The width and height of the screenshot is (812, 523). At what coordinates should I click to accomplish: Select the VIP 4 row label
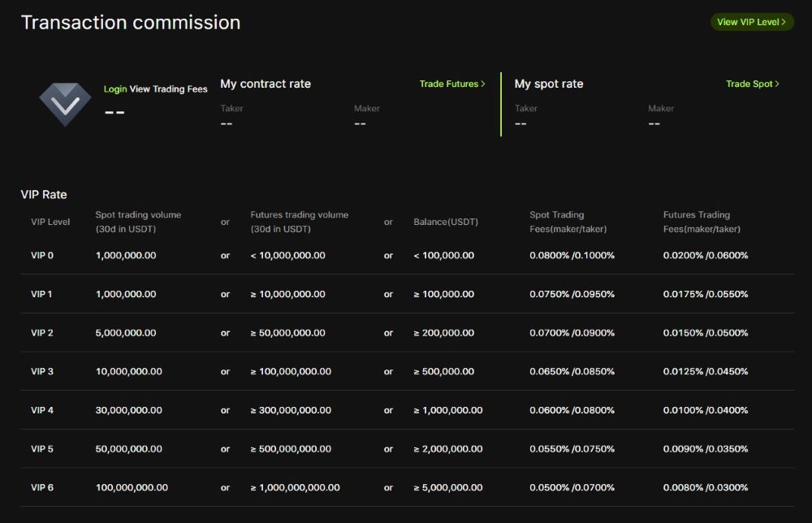point(42,410)
